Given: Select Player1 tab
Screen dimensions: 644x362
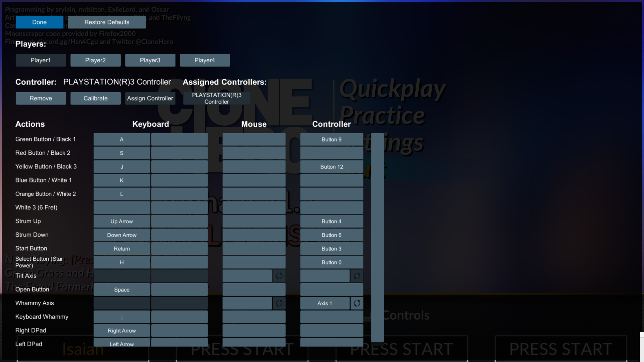Looking at the screenshot, I should coord(41,60).
